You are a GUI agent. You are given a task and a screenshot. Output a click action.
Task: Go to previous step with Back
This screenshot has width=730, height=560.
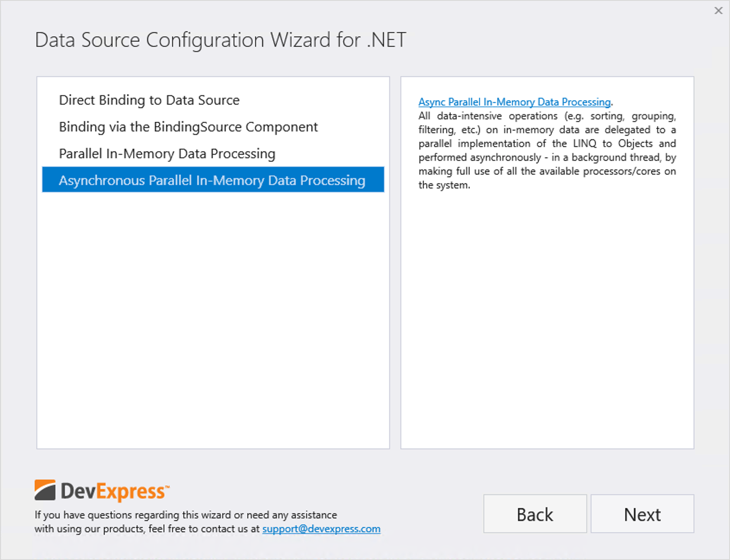click(x=535, y=514)
